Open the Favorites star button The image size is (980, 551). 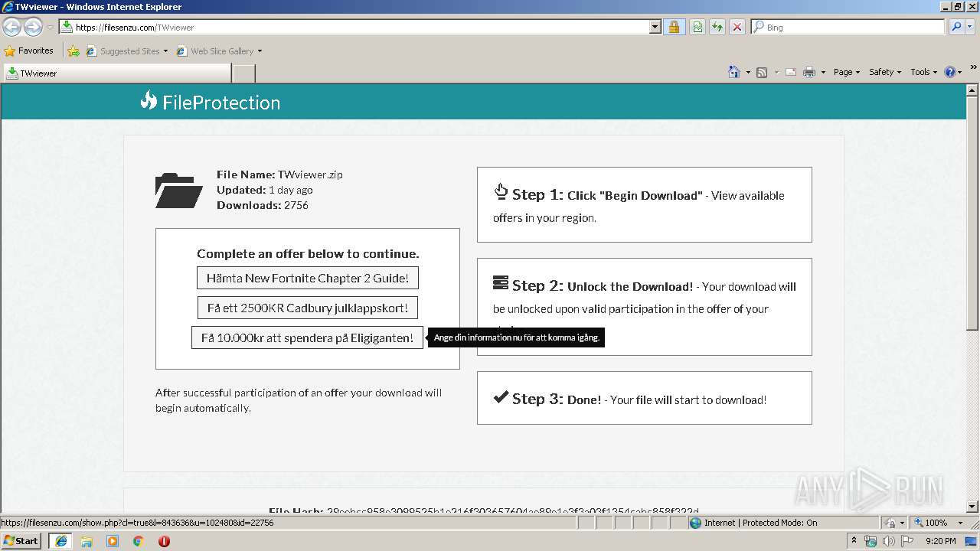pos(29,51)
